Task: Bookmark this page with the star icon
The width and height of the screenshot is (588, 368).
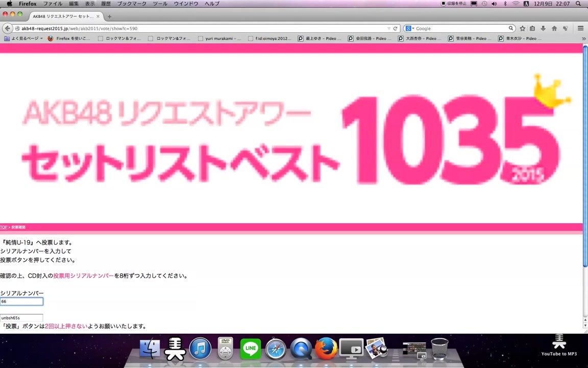Action: pyautogui.click(x=522, y=29)
